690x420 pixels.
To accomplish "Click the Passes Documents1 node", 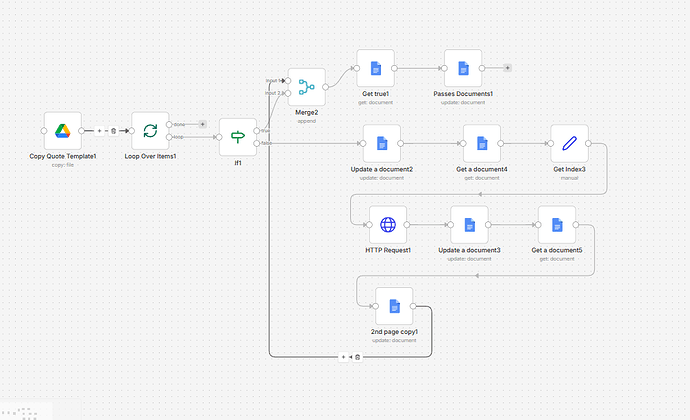I will [463, 68].
